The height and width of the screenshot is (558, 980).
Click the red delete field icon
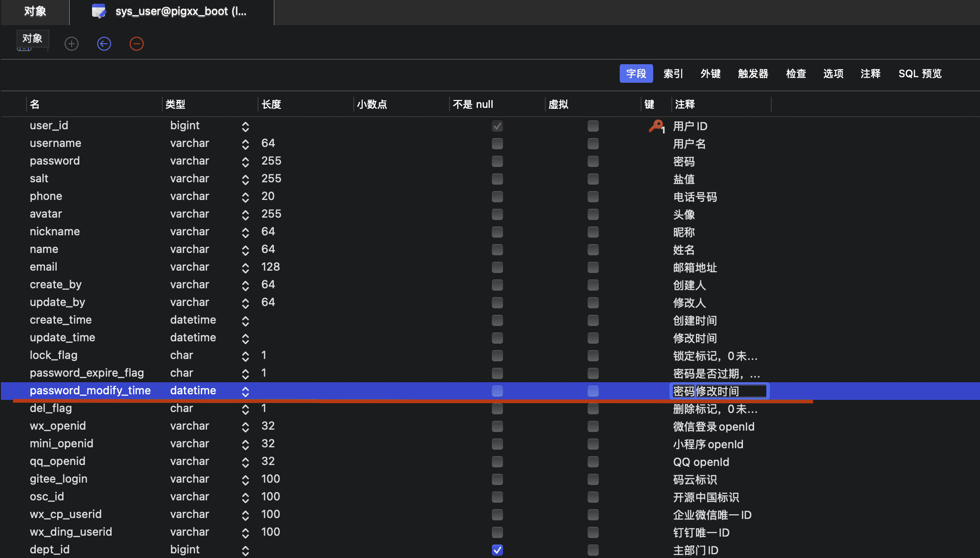[x=137, y=44]
